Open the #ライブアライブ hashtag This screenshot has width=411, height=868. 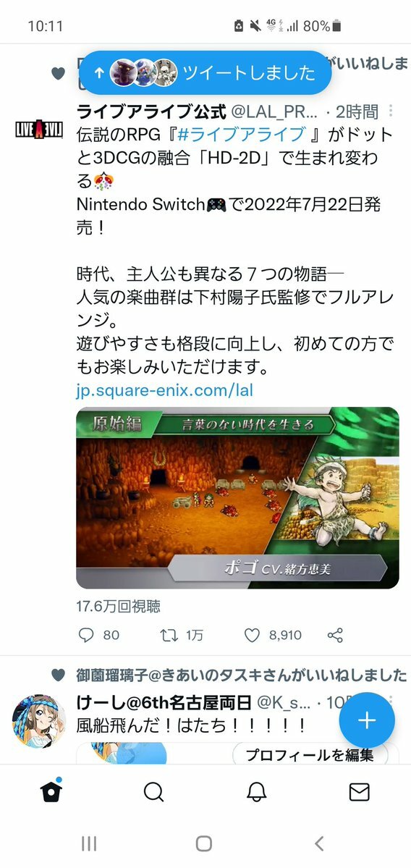pyautogui.click(x=241, y=135)
